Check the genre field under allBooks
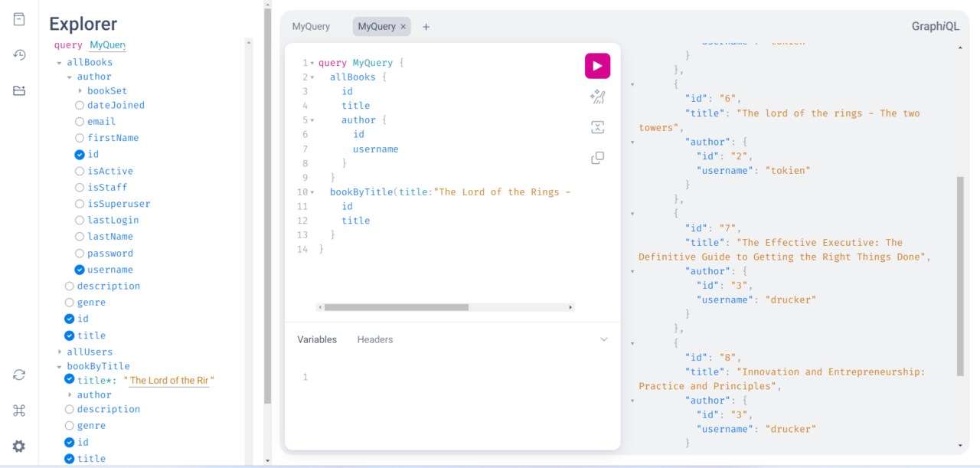The height and width of the screenshot is (468, 980). click(69, 302)
